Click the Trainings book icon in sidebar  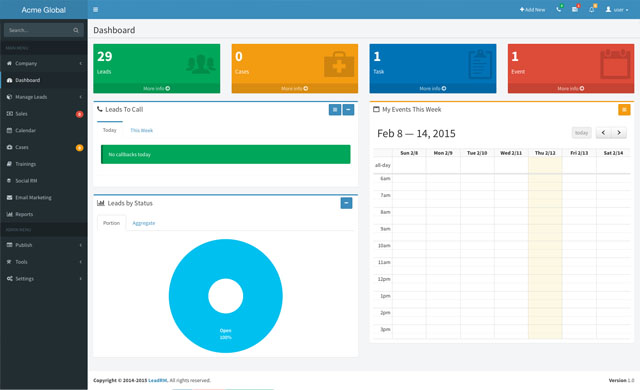[9, 164]
